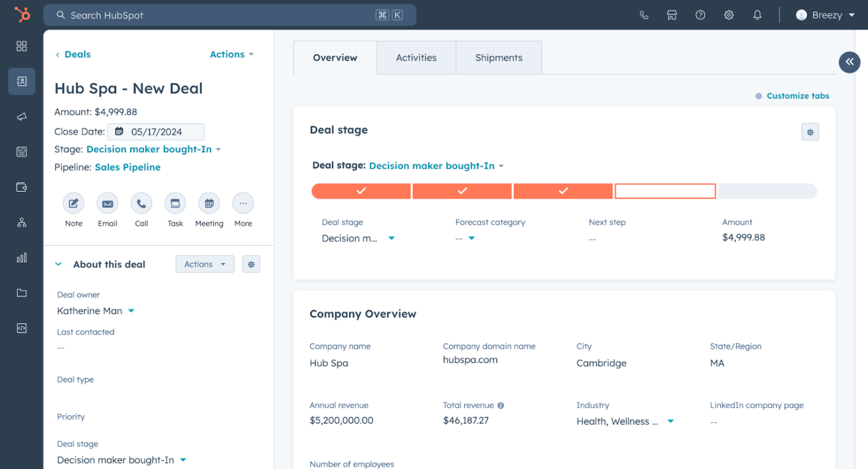
Task: Schedule a Meeting via calendar icon
Action: click(209, 204)
